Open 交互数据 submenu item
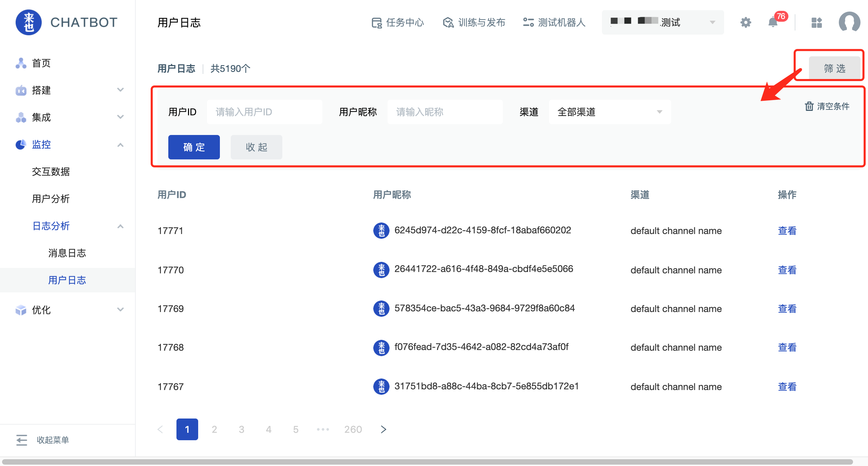Screen dimensions: 868x466 51,172
